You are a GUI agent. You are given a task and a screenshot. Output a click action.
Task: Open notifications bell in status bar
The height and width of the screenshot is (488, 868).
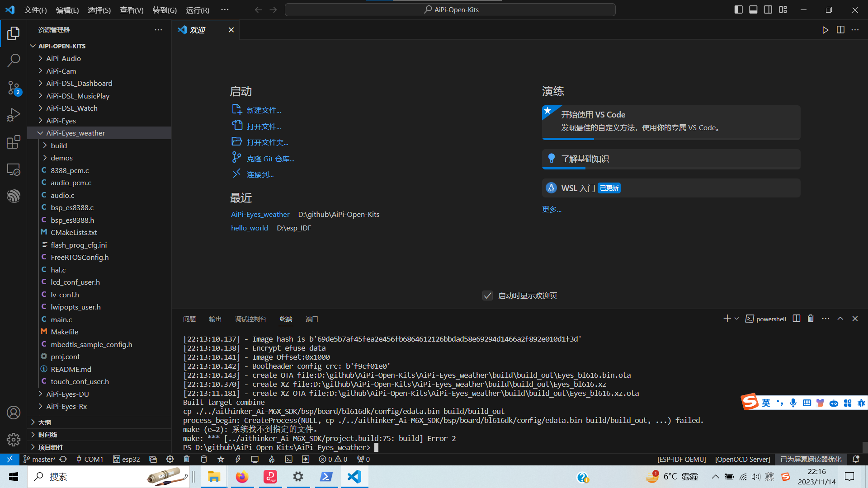point(856,459)
